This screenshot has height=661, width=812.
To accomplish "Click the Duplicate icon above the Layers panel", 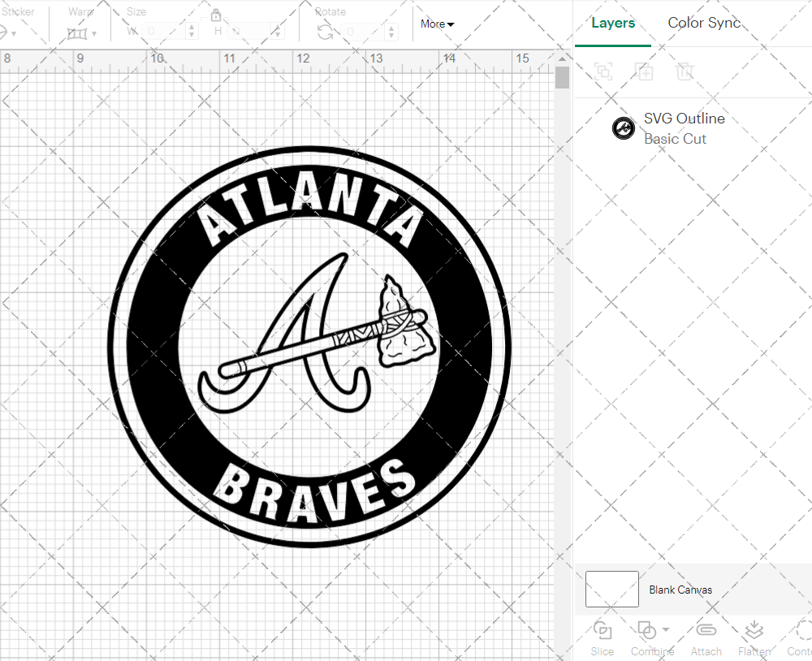I will (645, 71).
